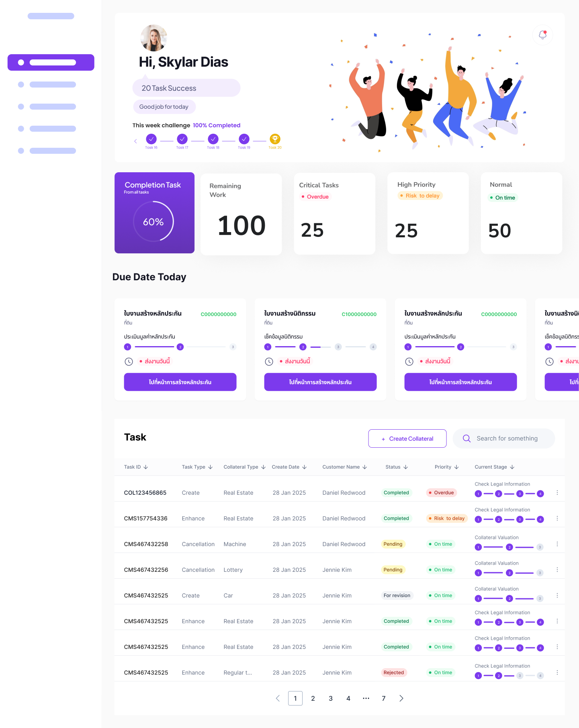Click code C1000000000 on due card
The width and height of the screenshot is (579, 728).
pos(359,314)
